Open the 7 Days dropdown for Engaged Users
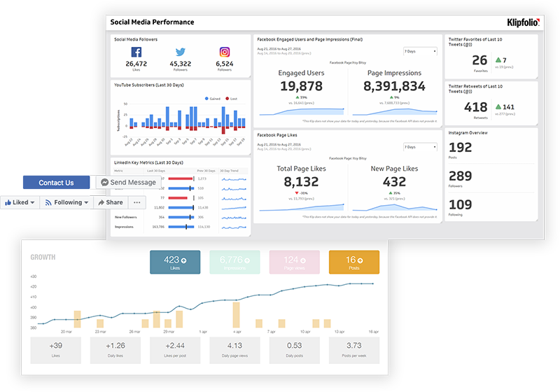Screen dimensions: 560x392 point(420,51)
